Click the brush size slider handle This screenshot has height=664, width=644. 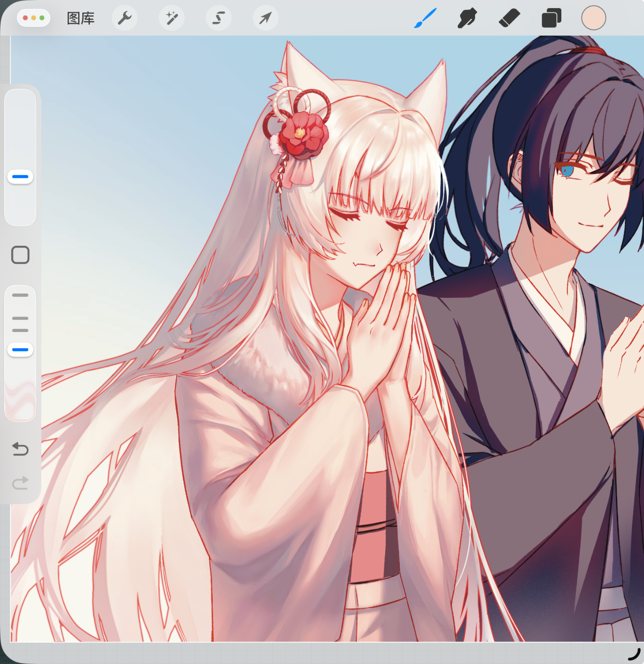[x=20, y=177]
